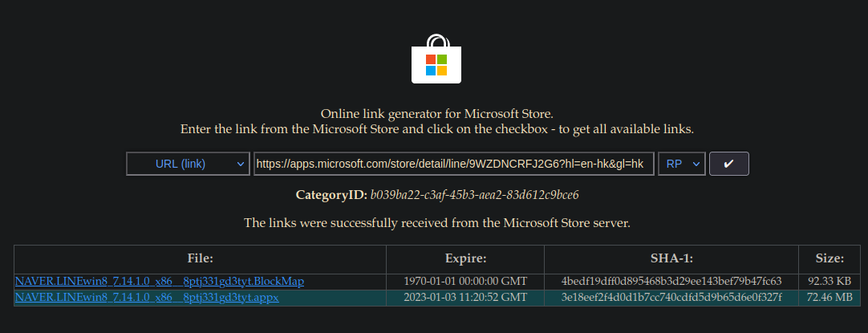Click the Online link generator heading text
Image resolution: width=868 pixels, height=333 pixels.
(x=437, y=115)
